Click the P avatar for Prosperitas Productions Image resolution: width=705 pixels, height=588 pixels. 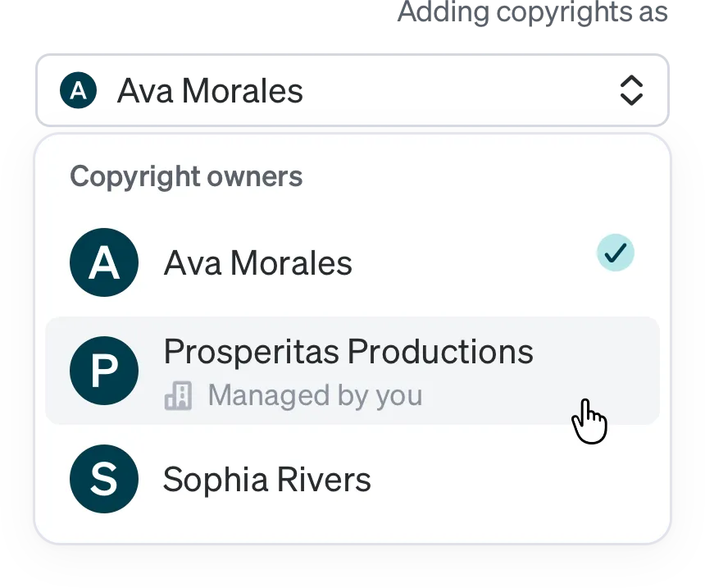(104, 371)
